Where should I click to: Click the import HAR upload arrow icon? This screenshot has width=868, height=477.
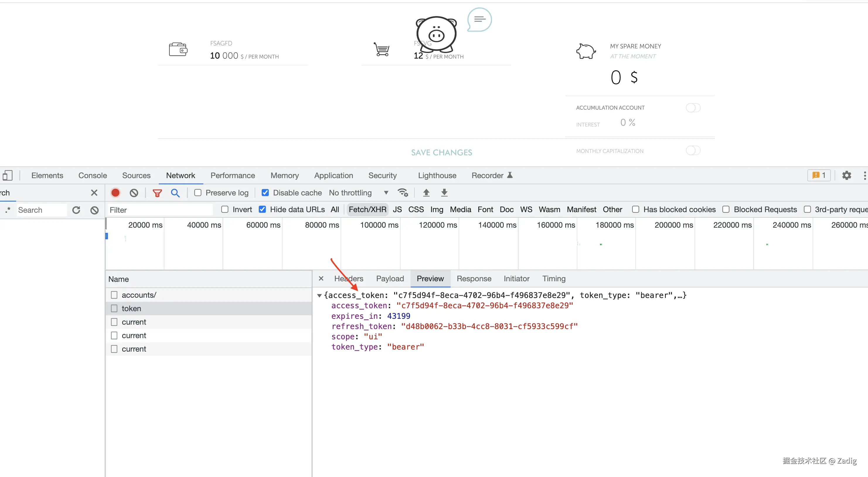coord(426,193)
